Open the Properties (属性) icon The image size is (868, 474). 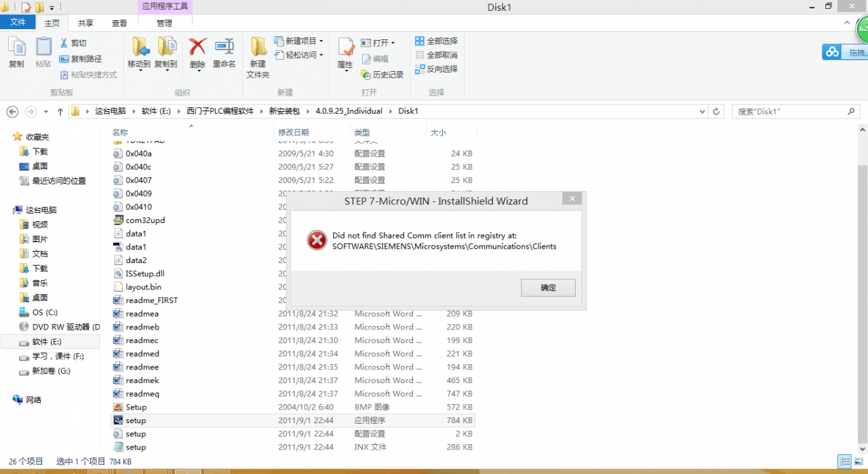pos(345,54)
